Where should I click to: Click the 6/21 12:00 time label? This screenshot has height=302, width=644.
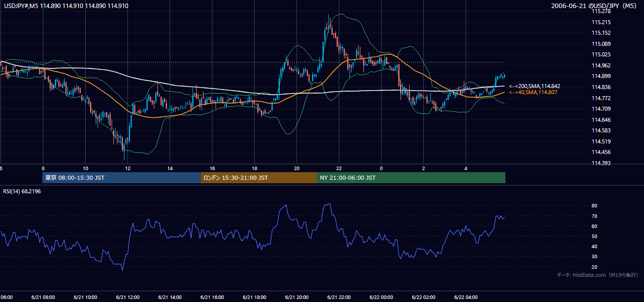pos(127,297)
